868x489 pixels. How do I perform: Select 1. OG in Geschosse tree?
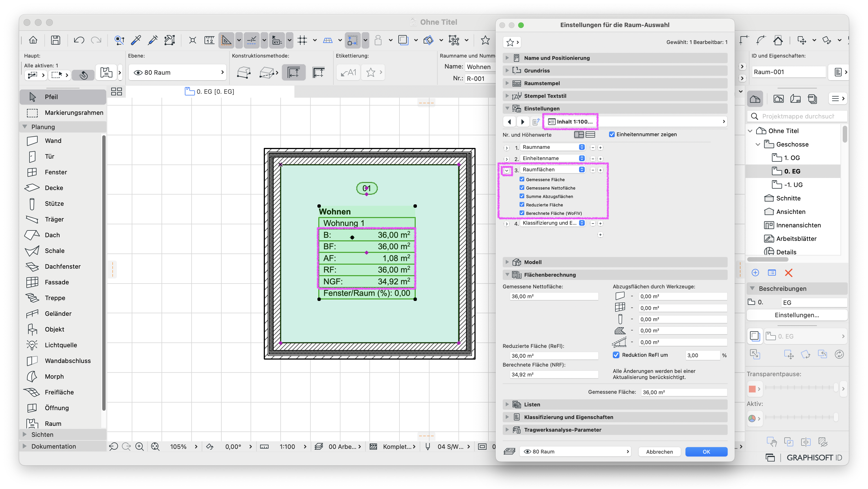(792, 157)
